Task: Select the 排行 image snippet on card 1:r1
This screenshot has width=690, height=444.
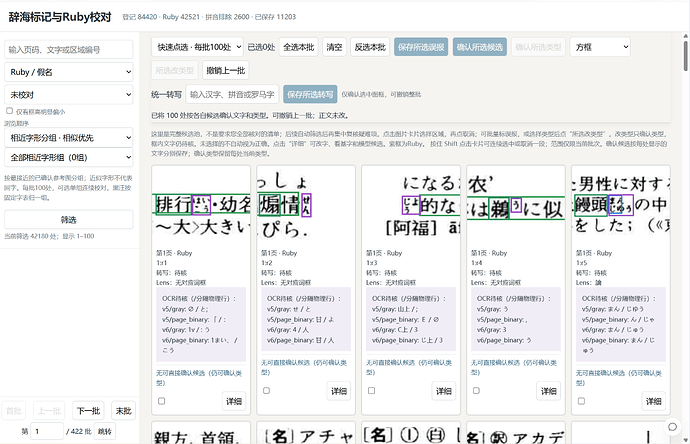Action: [x=201, y=205]
